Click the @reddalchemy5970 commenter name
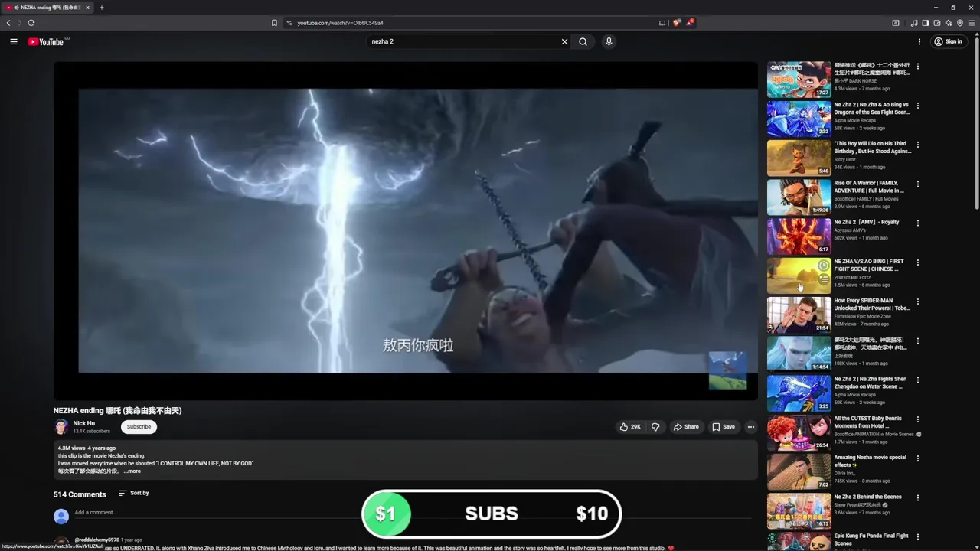The image size is (980, 551). pos(96,540)
